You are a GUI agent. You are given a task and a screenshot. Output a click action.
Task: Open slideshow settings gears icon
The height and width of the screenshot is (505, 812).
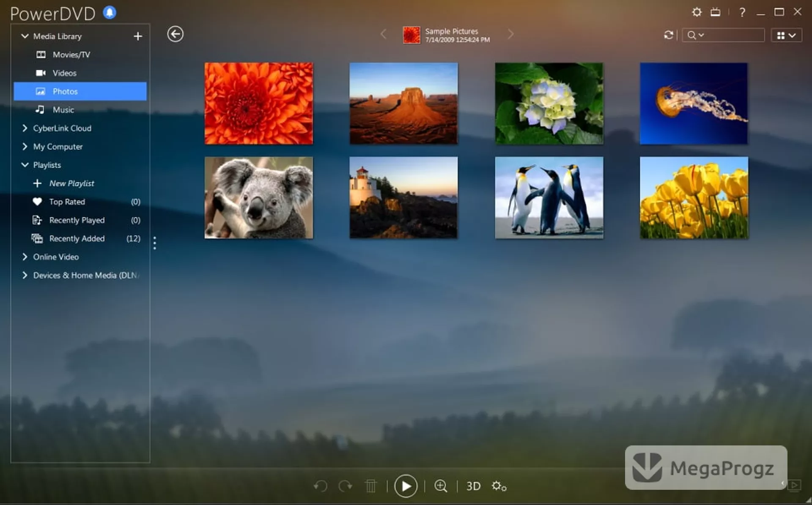[x=499, y=486]
